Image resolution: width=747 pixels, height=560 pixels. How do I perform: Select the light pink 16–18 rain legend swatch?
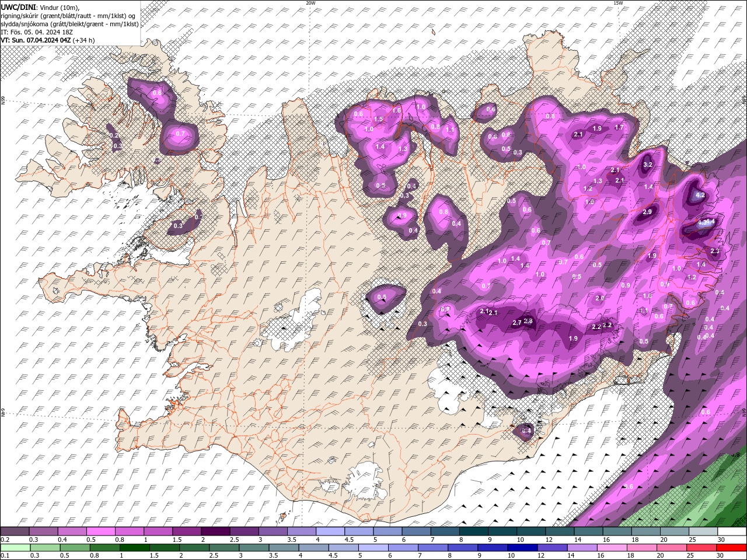click(612, 548)
